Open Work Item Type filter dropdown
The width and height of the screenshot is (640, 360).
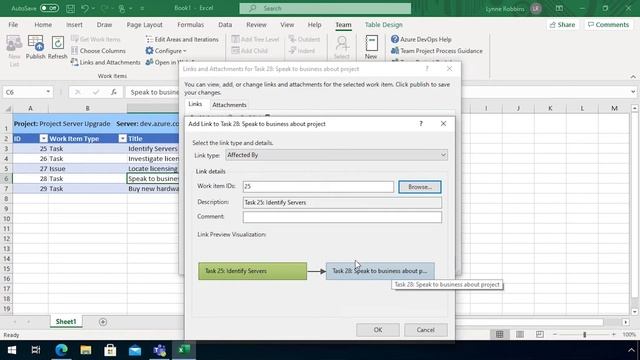[122, 139]
